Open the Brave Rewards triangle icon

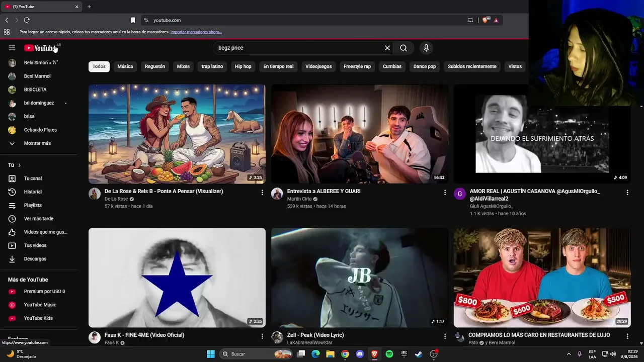pyautogui.click(x=496, y=20)
